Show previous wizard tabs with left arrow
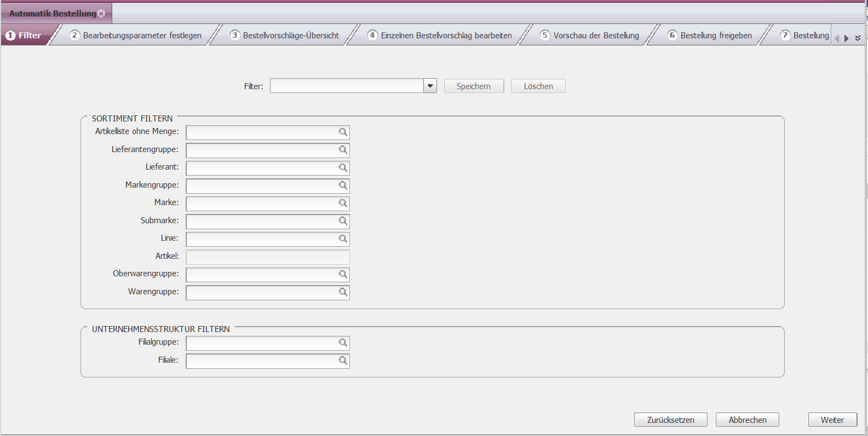Image resolution: width=868 pixels, height=436 pixels. 836,38
